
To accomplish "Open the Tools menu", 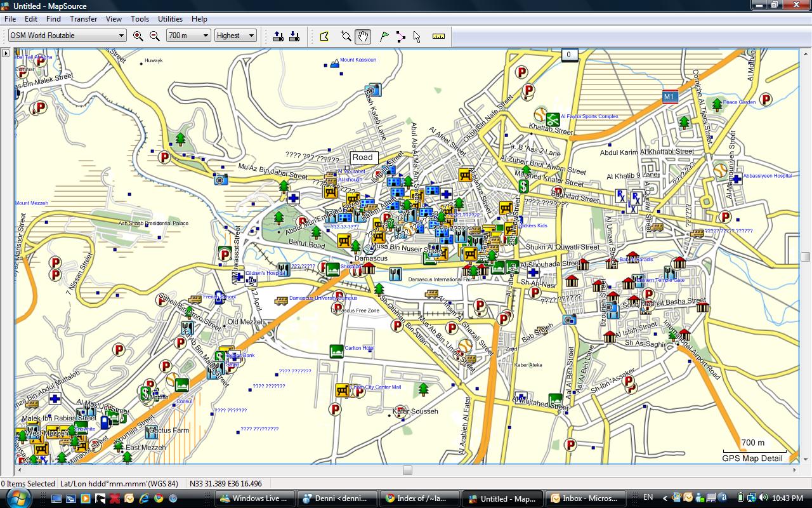I will [140, 19].
